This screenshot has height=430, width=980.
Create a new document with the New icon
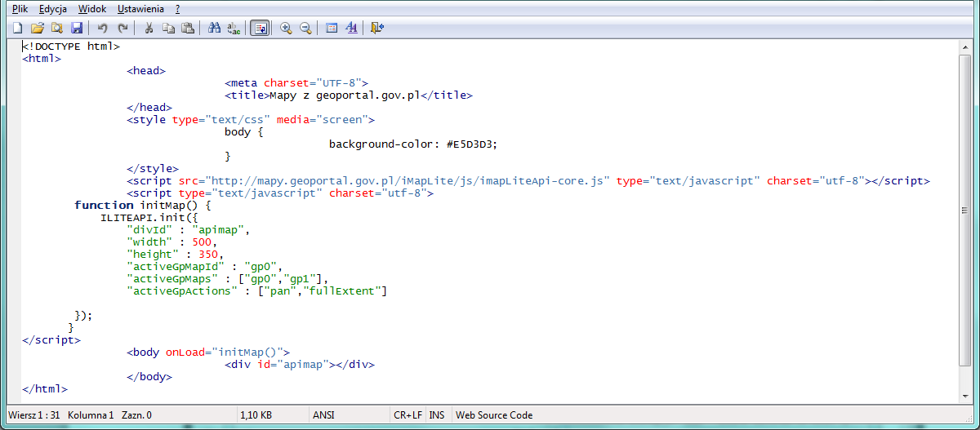pyautogui.click(x=17, y=28)
